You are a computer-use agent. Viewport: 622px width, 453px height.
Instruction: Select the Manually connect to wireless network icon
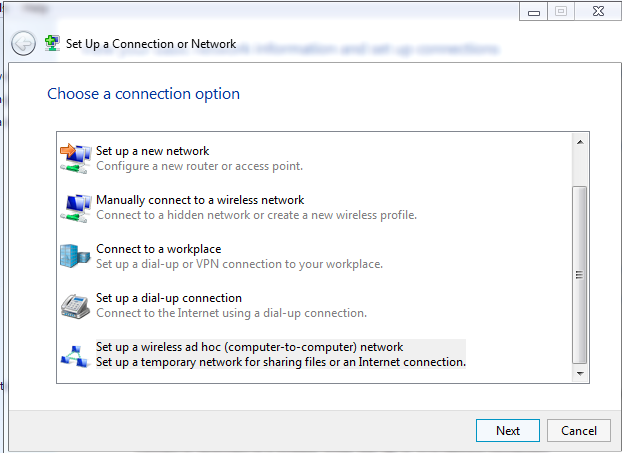pos(75,208)
